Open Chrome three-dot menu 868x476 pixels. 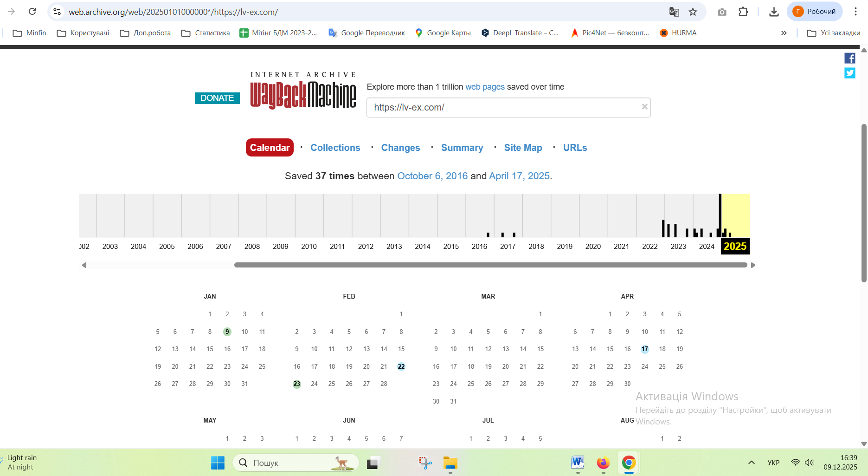pos(855,12)
